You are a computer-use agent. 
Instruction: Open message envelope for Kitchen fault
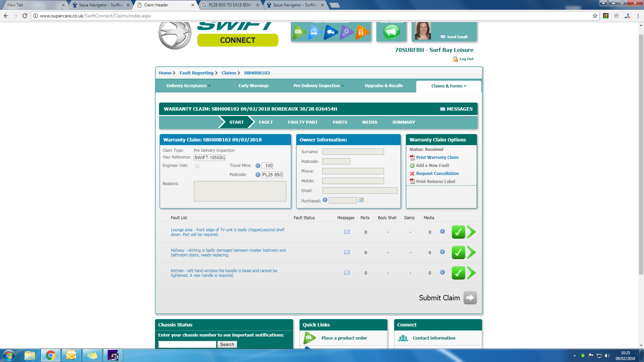pos(347,273)
